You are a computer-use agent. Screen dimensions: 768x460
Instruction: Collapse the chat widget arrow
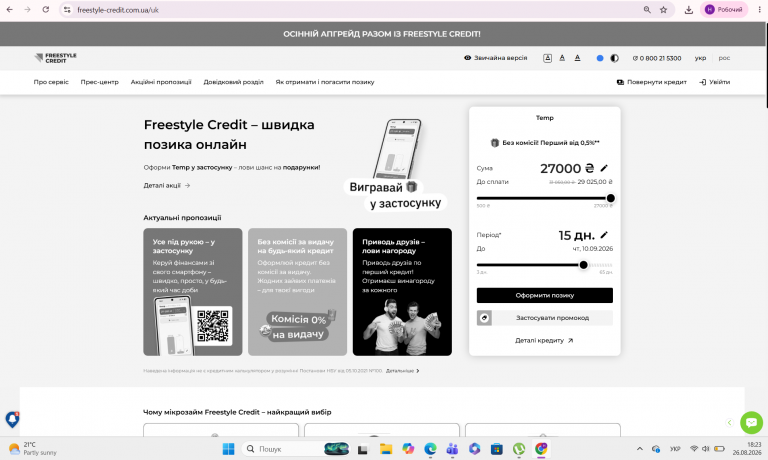729,422
